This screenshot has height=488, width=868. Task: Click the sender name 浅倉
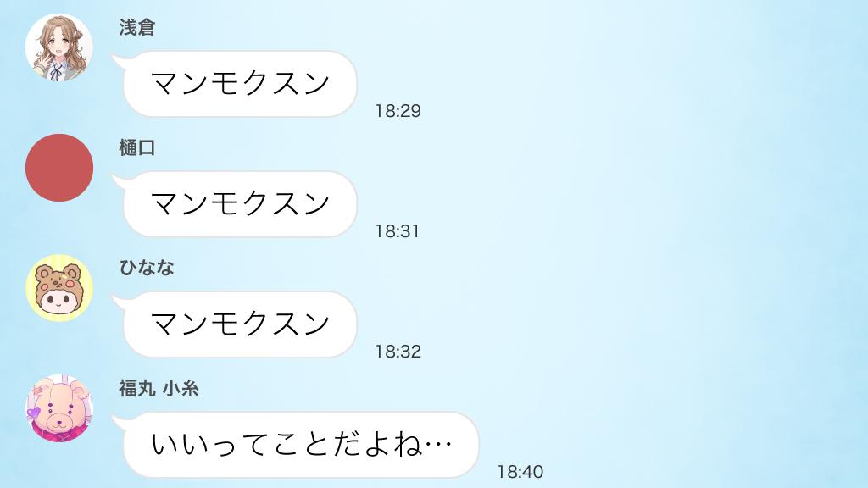[x=136, y=27]
